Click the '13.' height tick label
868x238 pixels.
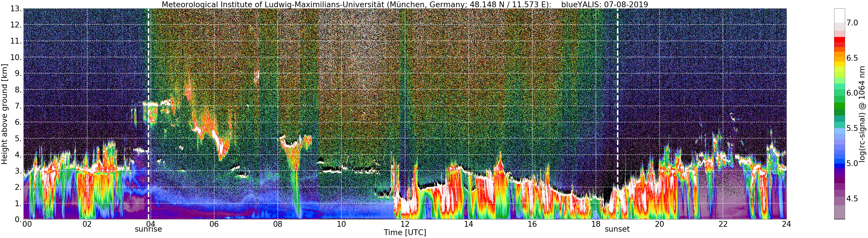(16, 9)
